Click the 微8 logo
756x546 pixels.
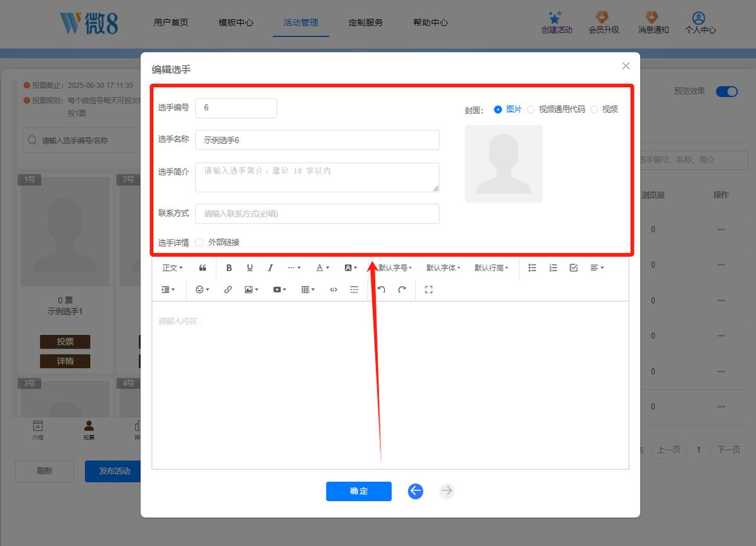[89, 23]
